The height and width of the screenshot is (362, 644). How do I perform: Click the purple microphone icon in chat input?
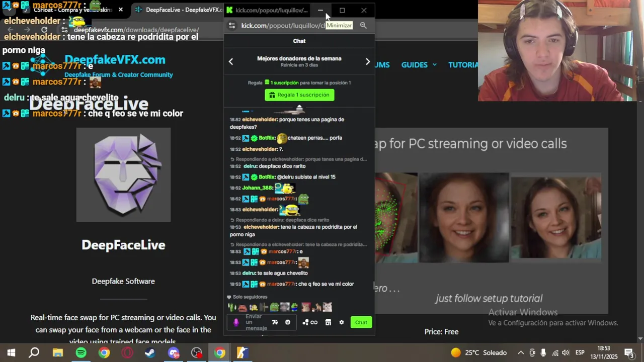(x=236, y=322)
